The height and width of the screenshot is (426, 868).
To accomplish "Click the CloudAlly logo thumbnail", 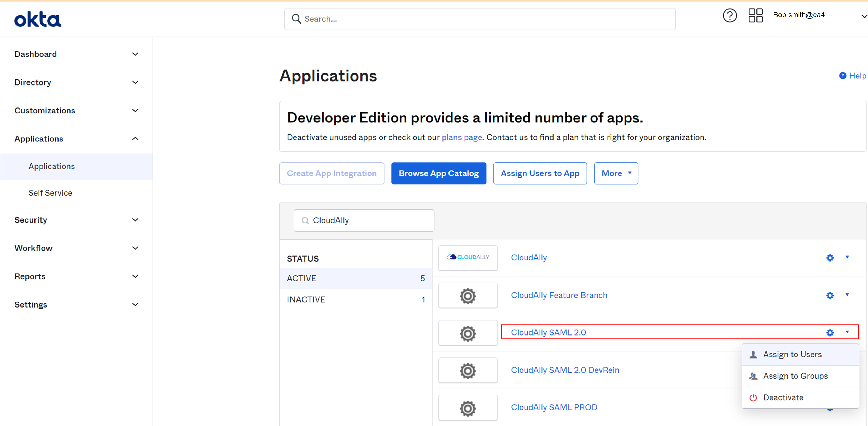I will [x=468, y=257].
